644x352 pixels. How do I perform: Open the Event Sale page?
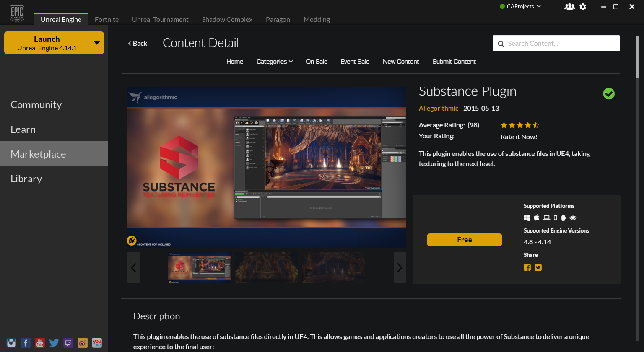point(355,62)
